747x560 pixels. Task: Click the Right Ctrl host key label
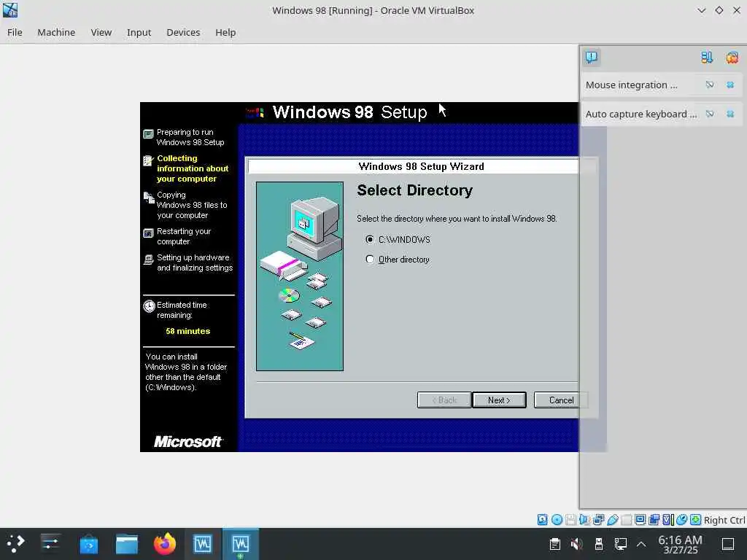724,520
